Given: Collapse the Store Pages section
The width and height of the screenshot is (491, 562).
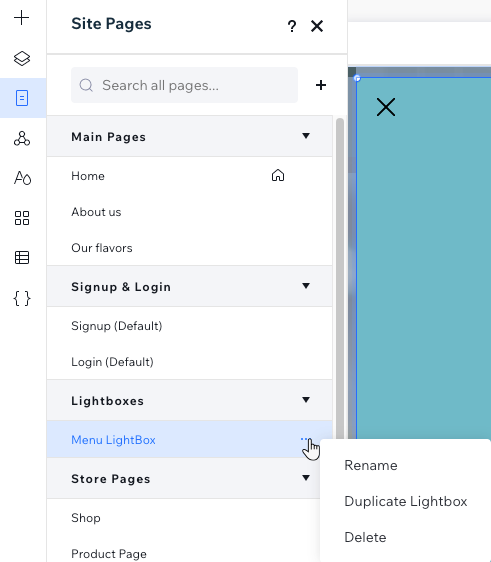Looking at the screenshot, I should [x=306, y=478].
